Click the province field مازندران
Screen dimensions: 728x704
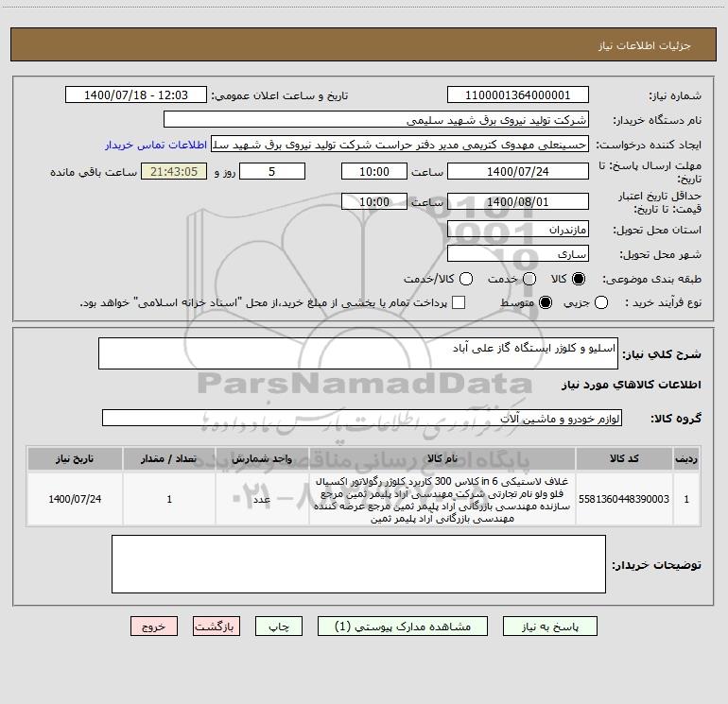coord(518,230)
